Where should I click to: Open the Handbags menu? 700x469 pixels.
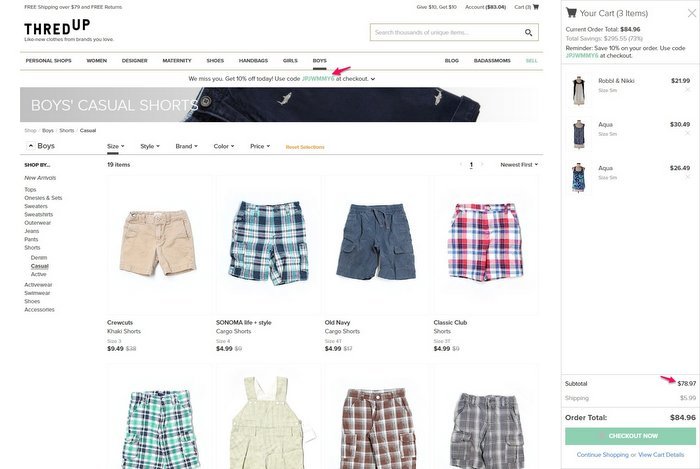253,61
